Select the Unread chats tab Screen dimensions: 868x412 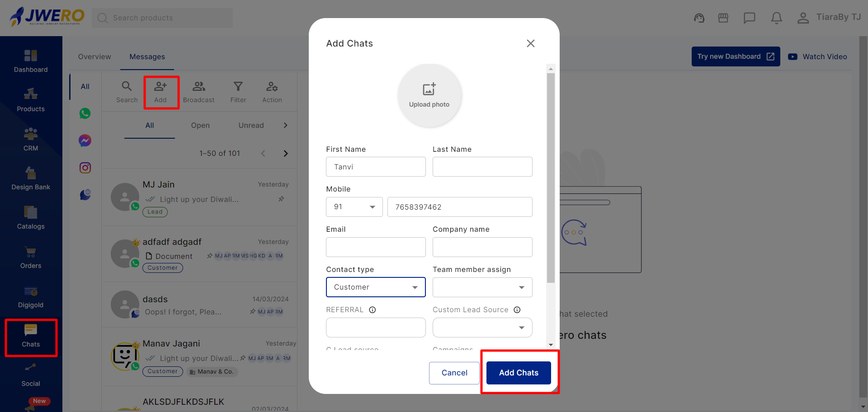tap(251, 126)
